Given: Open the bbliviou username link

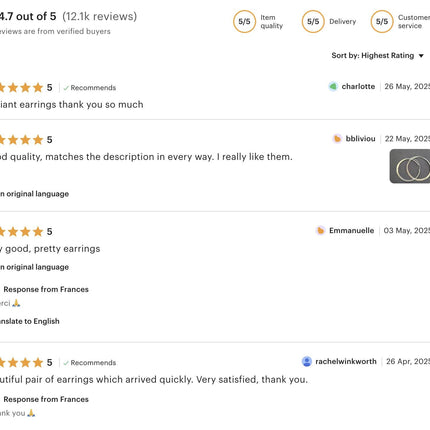Looking at the screenshot, I should pos(360,139).
